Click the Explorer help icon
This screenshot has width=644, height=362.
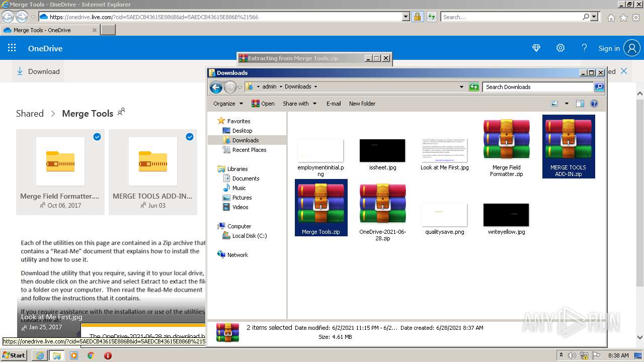pyautogui.click(x=594, y=104)
